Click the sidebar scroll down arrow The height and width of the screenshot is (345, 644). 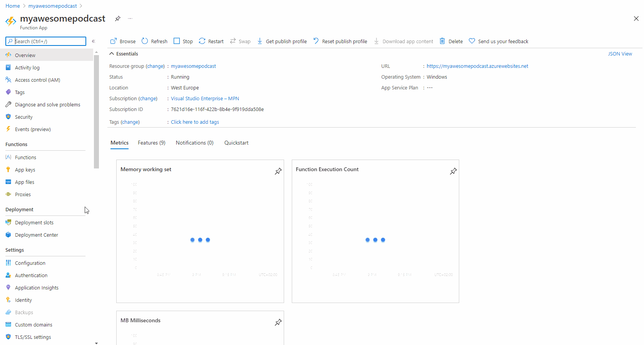coord(96,343)
